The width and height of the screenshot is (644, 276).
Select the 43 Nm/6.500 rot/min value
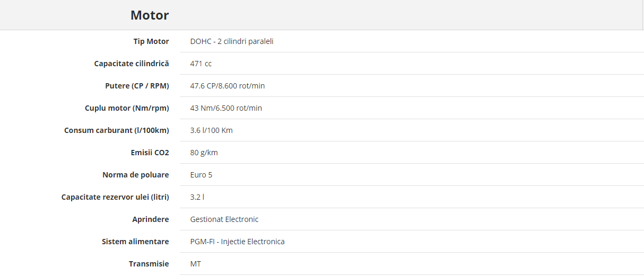226,108
